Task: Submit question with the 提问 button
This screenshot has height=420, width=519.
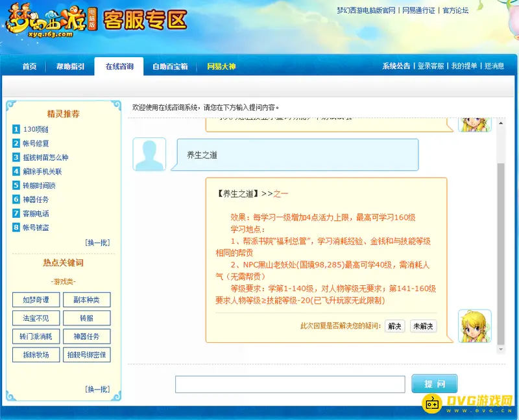Action: click(434, 384)
